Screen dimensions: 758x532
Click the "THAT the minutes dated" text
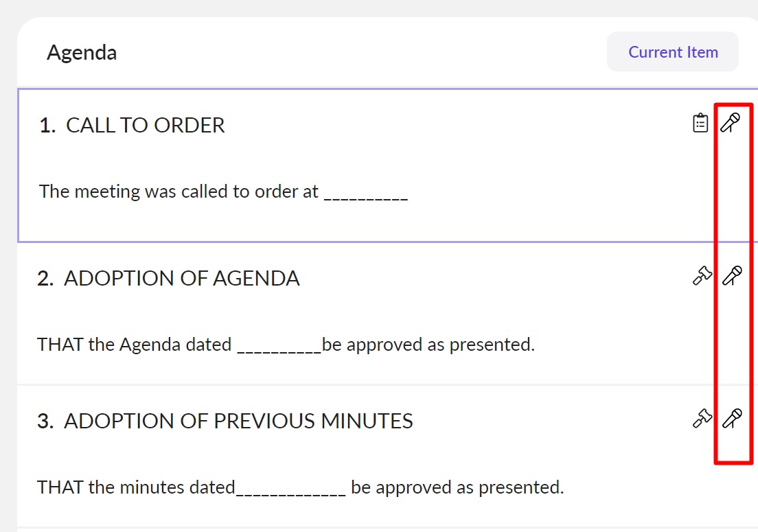136,487
